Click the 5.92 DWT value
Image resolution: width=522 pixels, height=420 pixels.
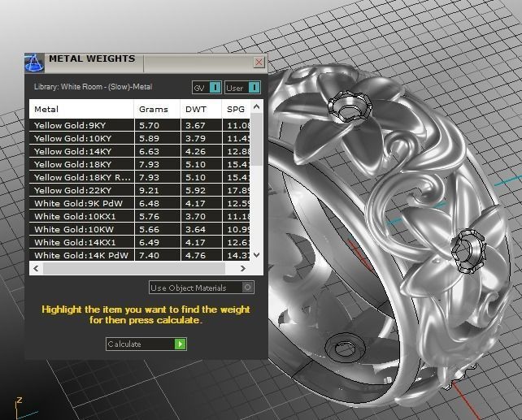coord(195,190)
